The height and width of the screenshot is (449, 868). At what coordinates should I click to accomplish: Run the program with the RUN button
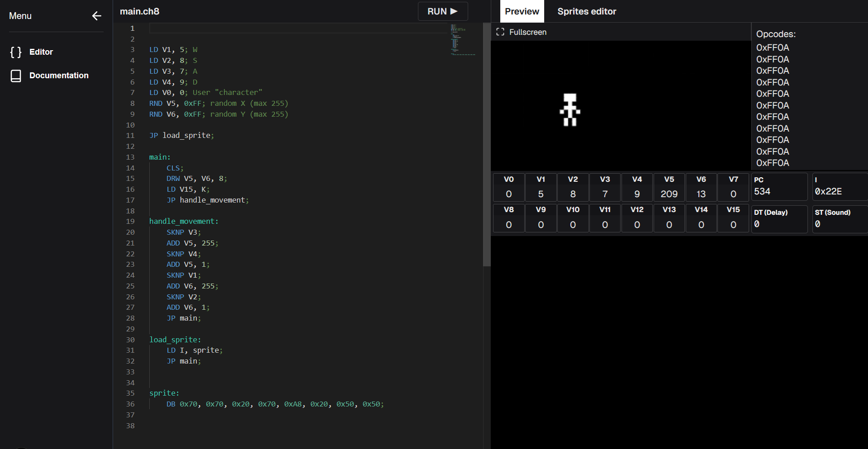click(443, 11)
